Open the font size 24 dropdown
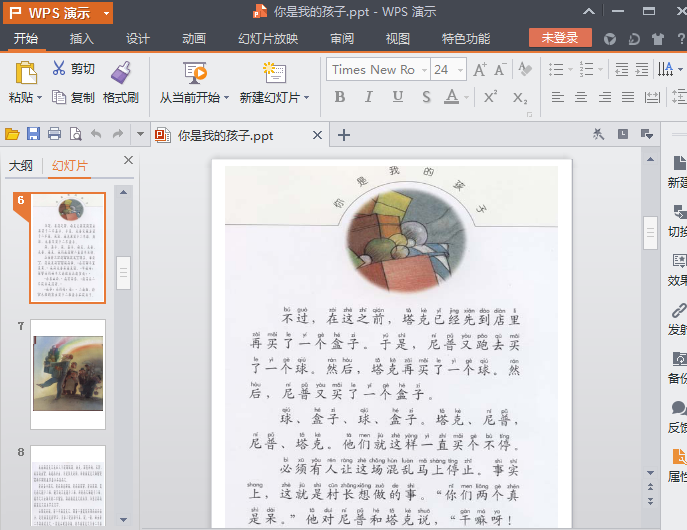Screen dimensions: 687x530 pyautogui.click(x=460, y=70)
